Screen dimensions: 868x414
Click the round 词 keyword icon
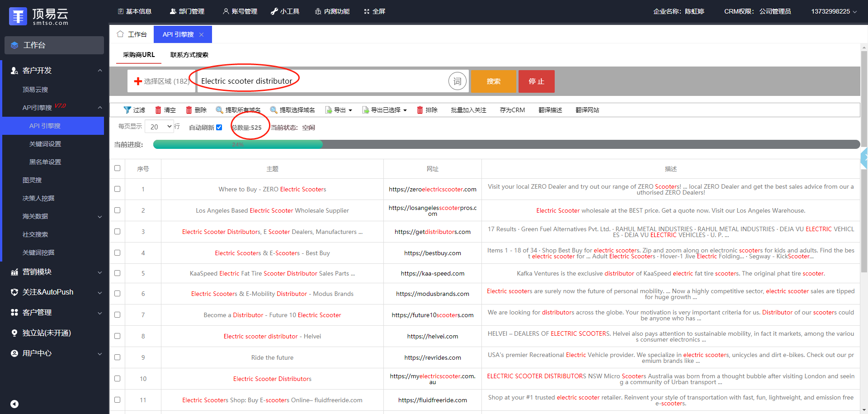click(457, 81)
